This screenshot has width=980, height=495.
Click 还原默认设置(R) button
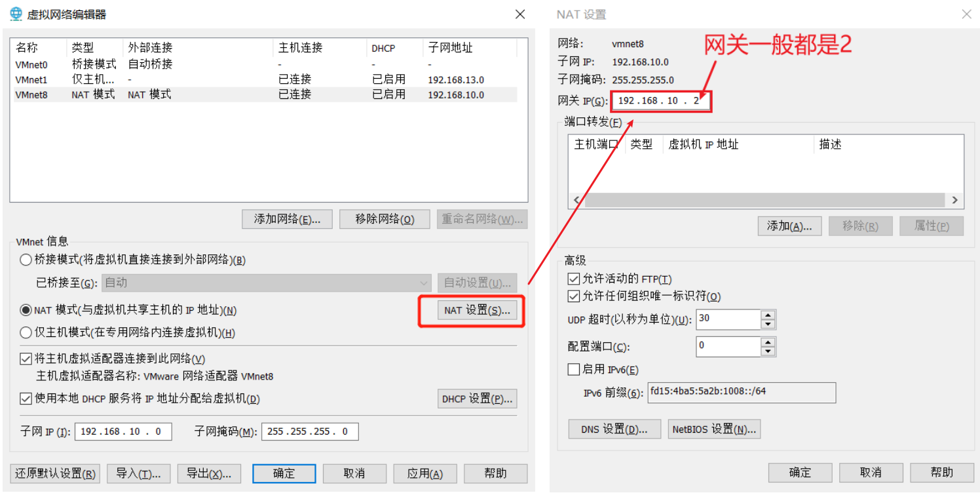point(55,473)
